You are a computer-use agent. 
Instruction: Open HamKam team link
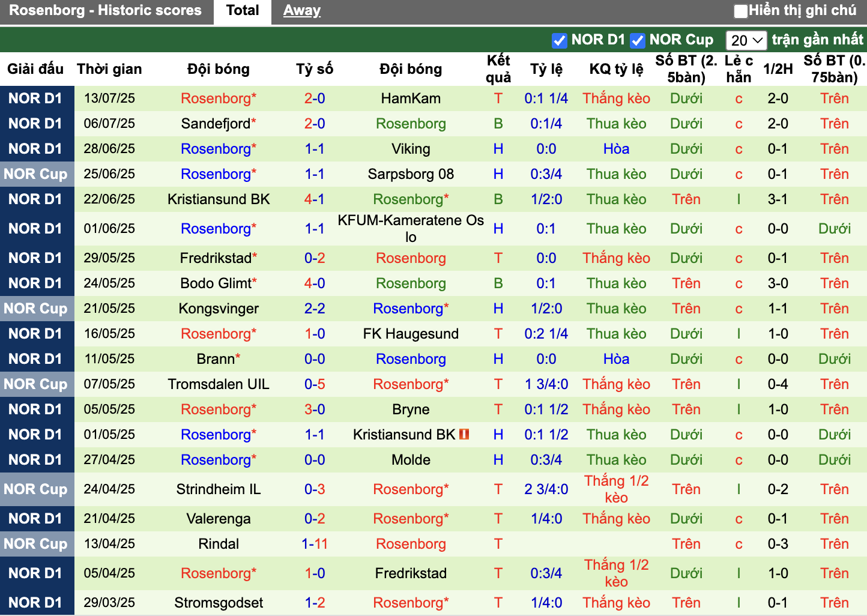(411, 98)
